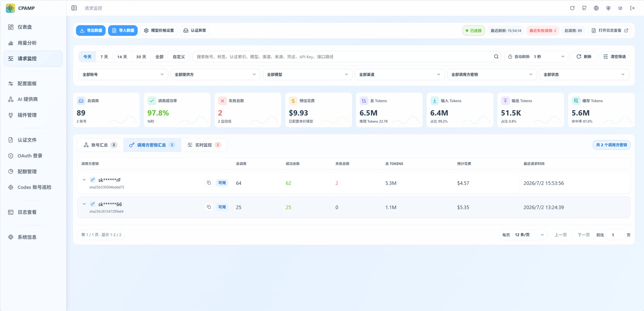The height and width of the screenshot is (311, 644).
Task: Switch to the 账号汇总 tab
Action: pyautogui.click(x=100, y=145)
